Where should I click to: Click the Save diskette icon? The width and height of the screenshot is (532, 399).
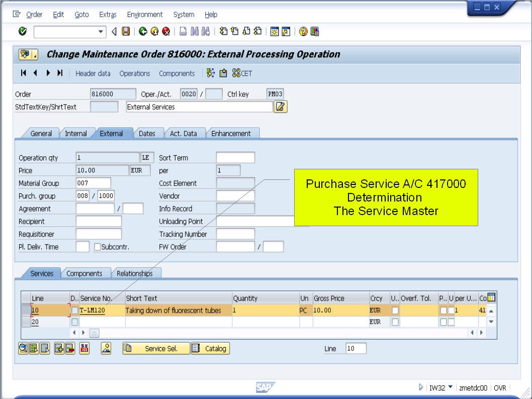tap(126, 32)
